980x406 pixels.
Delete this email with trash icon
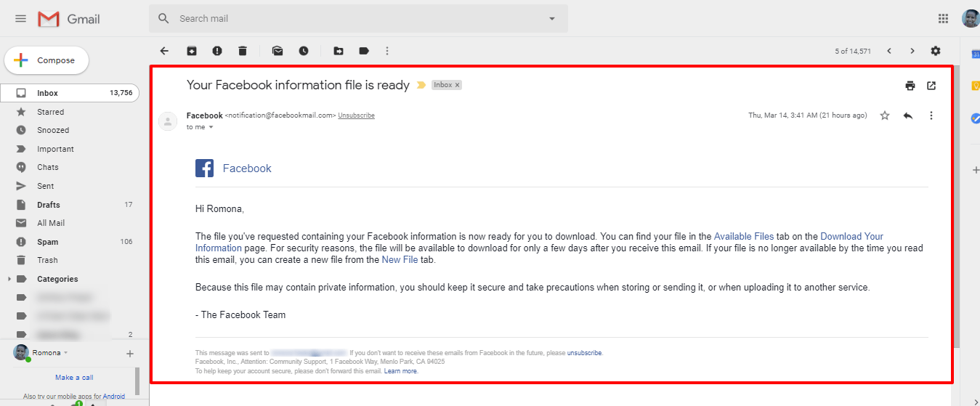pos(243,51)
